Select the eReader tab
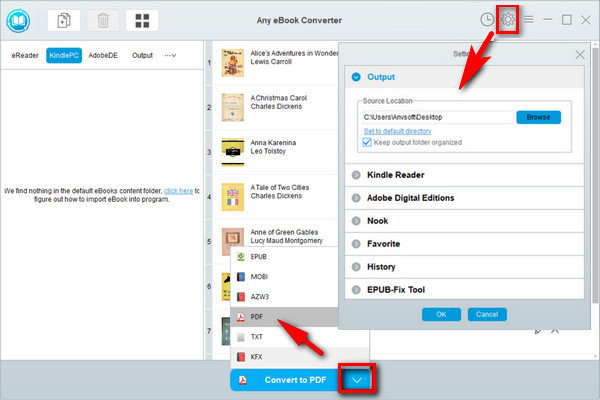The height and width of the screenshot is (400, 600). [25, 56]
